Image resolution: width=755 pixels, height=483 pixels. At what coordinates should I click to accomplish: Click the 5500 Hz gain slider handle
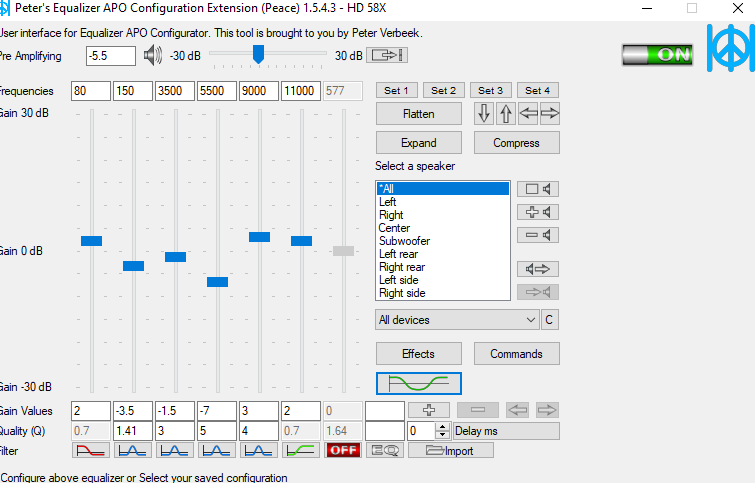(218, 282)
